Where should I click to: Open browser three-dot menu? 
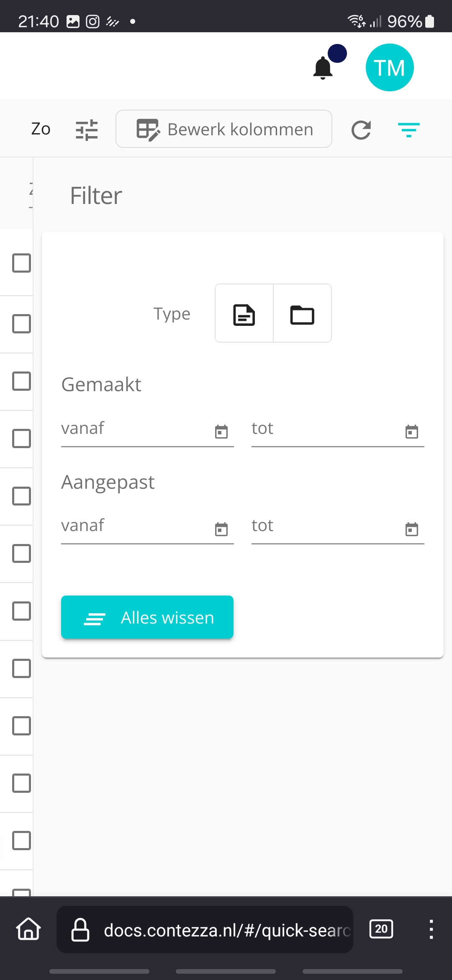(431, 929)
